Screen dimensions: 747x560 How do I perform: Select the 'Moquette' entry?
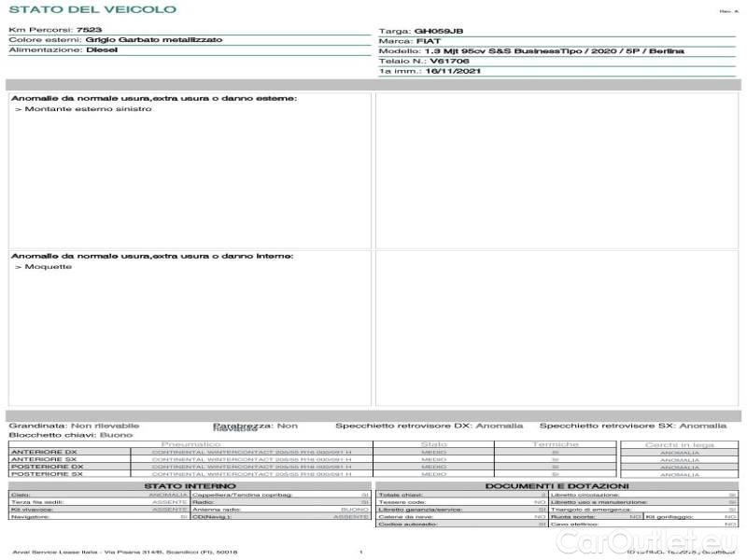point(49,267)
